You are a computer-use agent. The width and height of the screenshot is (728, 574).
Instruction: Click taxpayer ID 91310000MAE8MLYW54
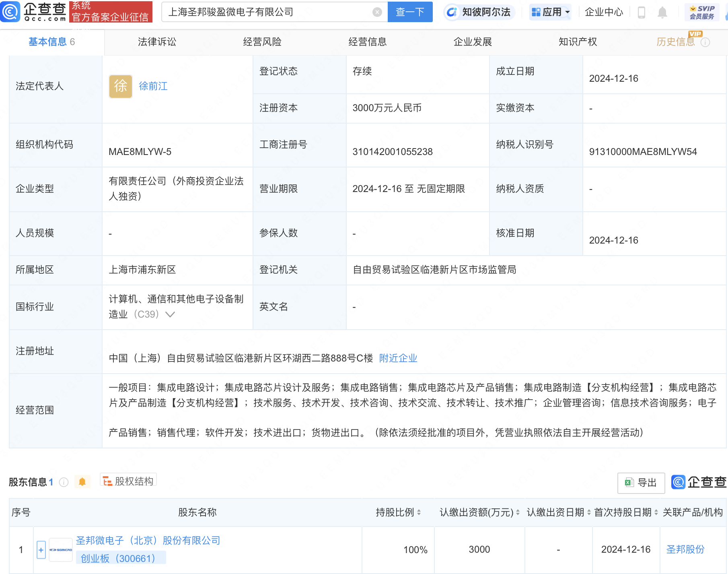(x=643, y=152)
